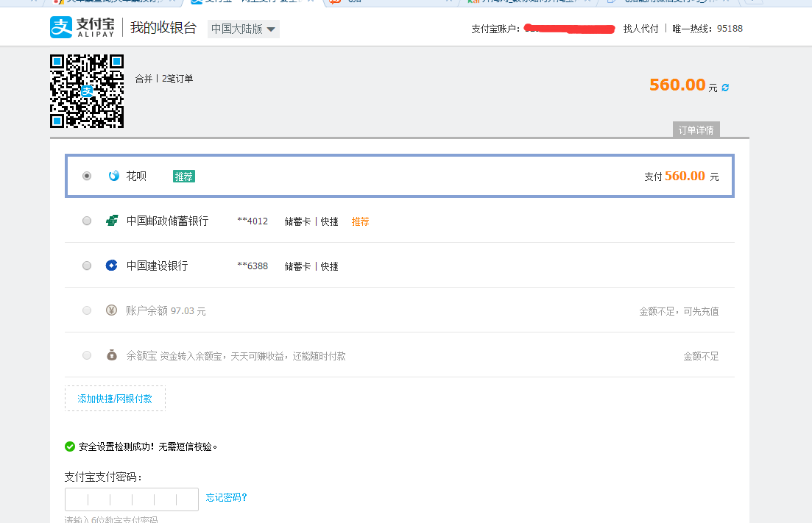Click the payment QR code image
The width and height of the screenshot is (812, 523).
tap(87, 92)
